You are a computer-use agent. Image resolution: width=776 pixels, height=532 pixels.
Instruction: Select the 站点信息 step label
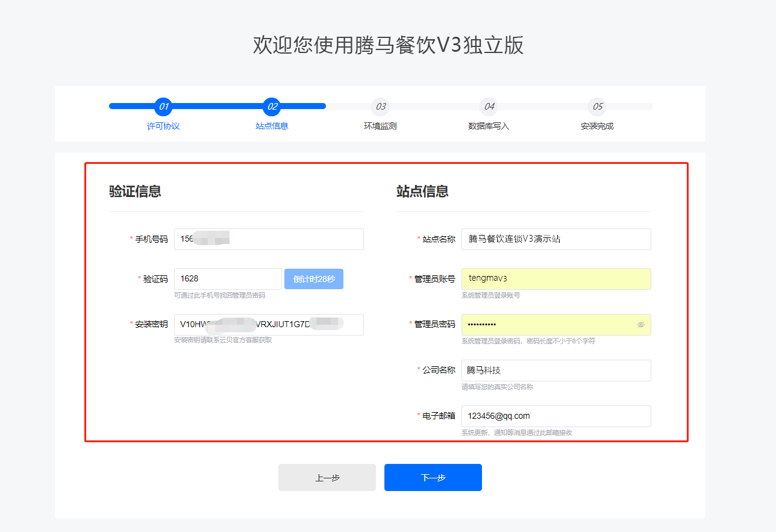272,127
